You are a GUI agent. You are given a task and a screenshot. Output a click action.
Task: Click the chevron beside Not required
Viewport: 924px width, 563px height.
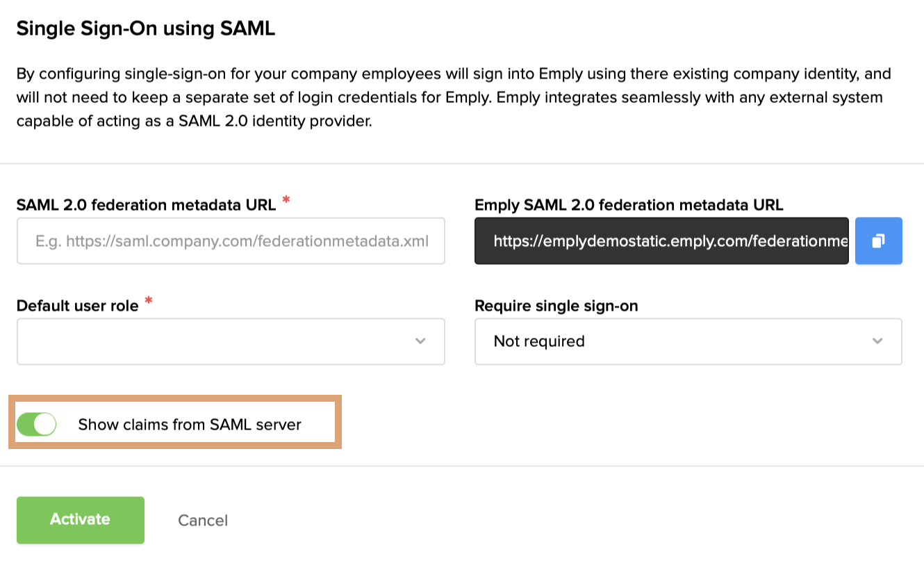tap(877, 341)
